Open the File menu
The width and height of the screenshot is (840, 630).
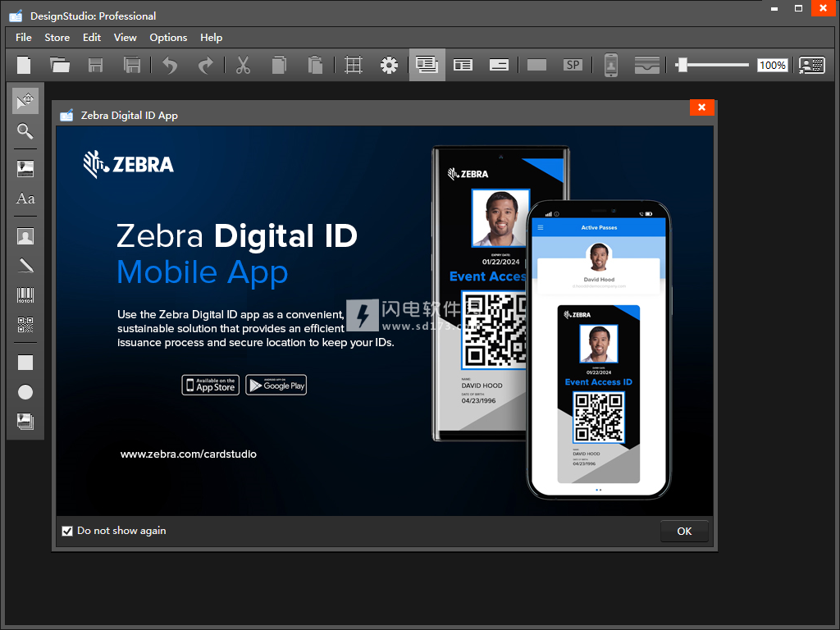tap(24, 38)
